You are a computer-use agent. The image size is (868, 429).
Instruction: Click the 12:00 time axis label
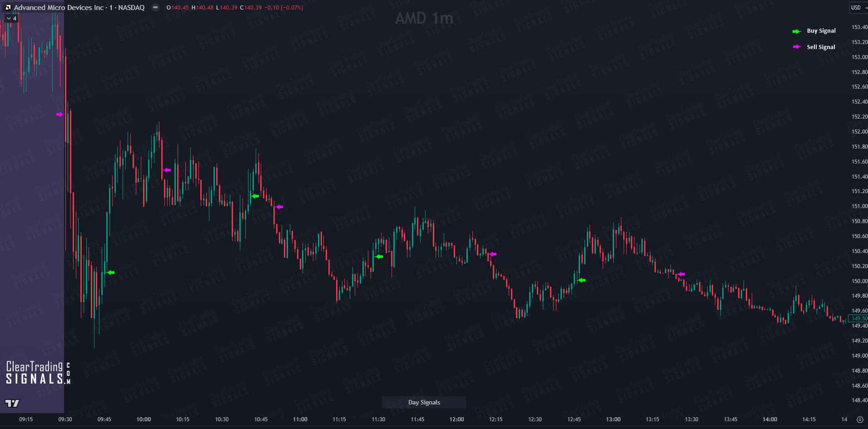pos(456,419)
